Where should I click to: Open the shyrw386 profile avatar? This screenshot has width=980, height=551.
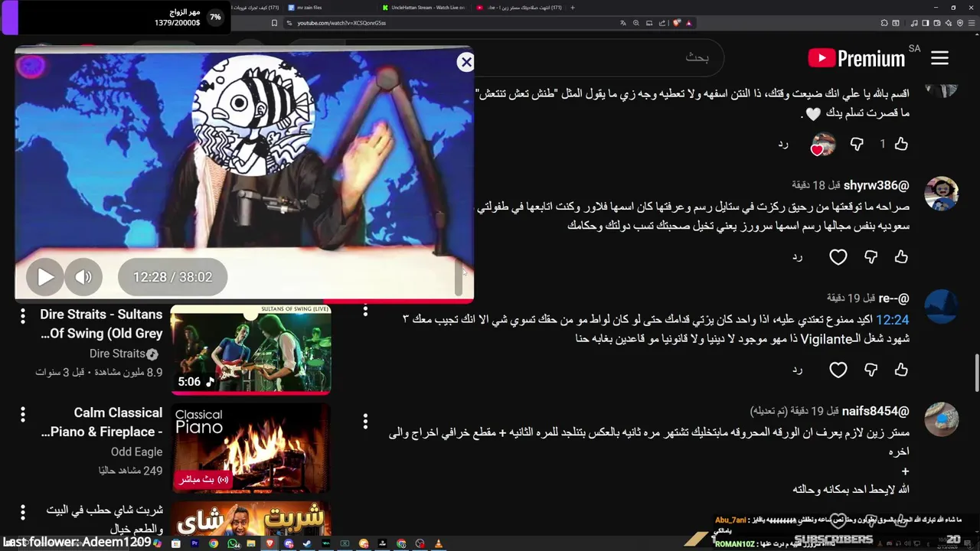click(x=942, y=194)
